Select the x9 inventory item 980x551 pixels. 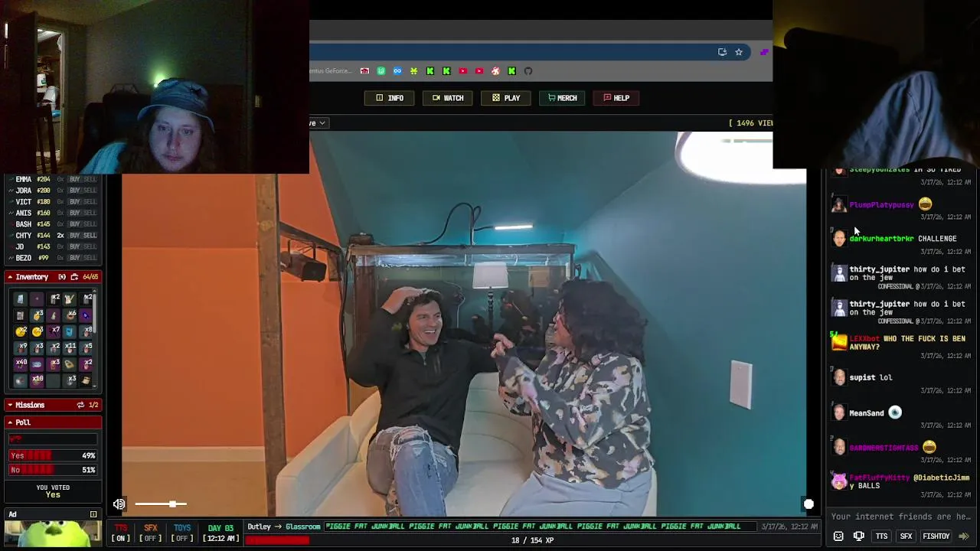pos(21,347)
